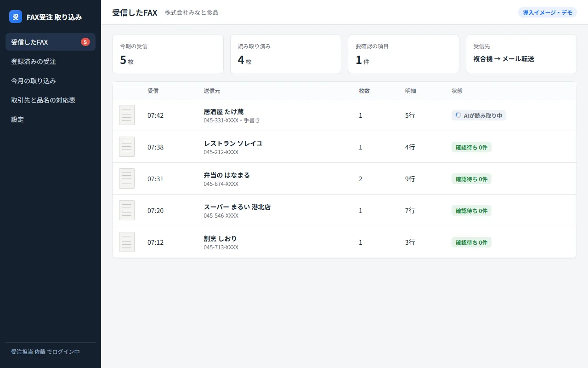Click the 07:38 received time
This screenshot has width=588, height=368.
coord(155,147)
